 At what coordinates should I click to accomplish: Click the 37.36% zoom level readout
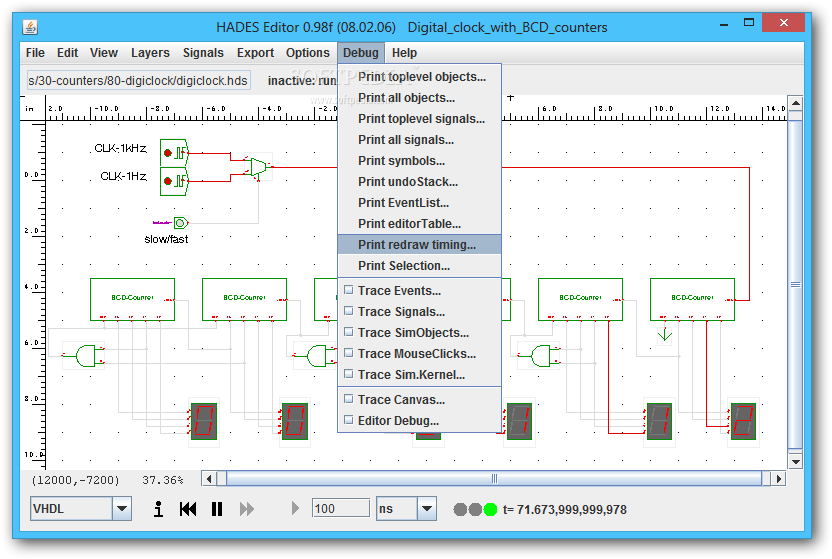click(x=162, y=480)
